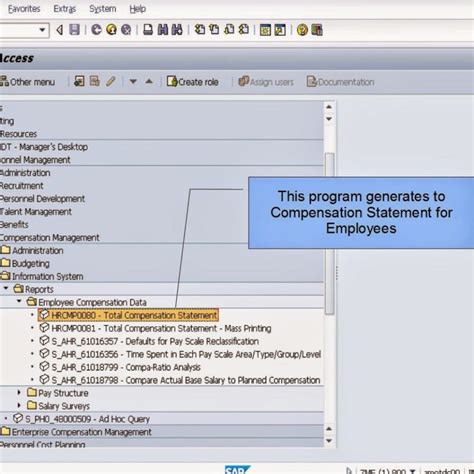Click the Information System folder

tap(42, 276)
